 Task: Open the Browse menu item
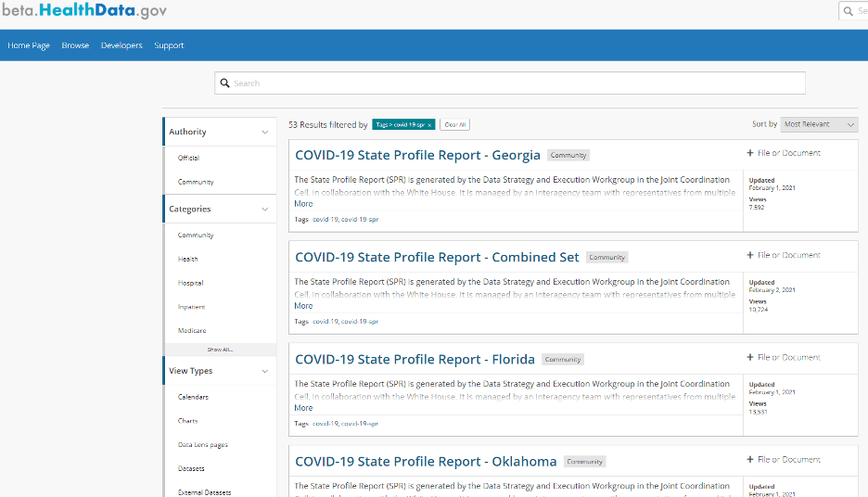75,45
